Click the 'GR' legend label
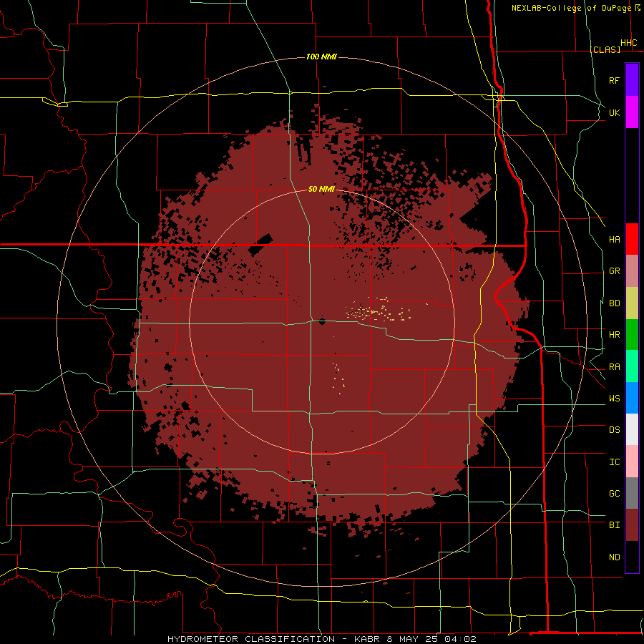The image size is (644, 644). [x=615, y=271]
